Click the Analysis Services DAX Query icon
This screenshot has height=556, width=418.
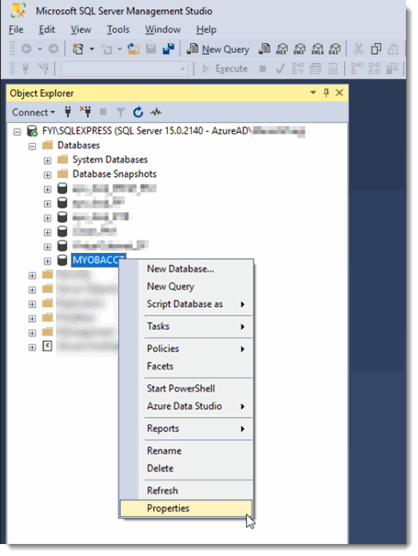click(335, 49)
